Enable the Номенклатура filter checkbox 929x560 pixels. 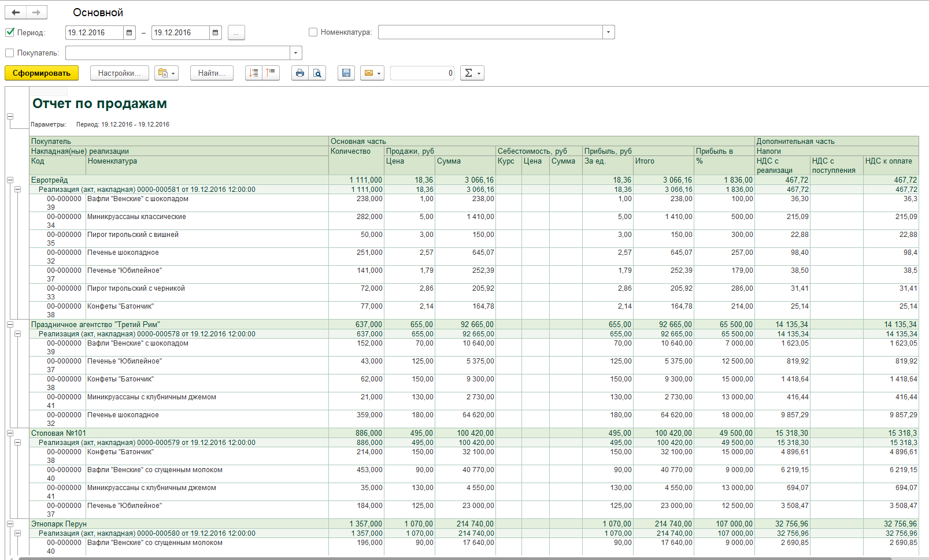[313, 32]
